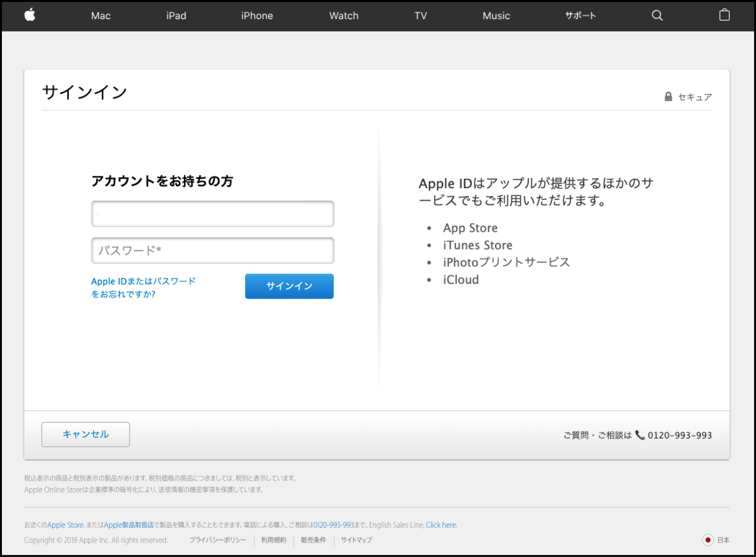756x557 pixels.
Task: Open the TV menu
Action: [421, 15]
